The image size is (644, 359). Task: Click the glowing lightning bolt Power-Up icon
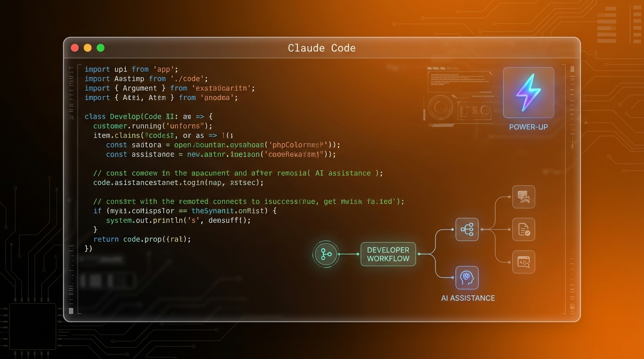[x=528, y=93]
